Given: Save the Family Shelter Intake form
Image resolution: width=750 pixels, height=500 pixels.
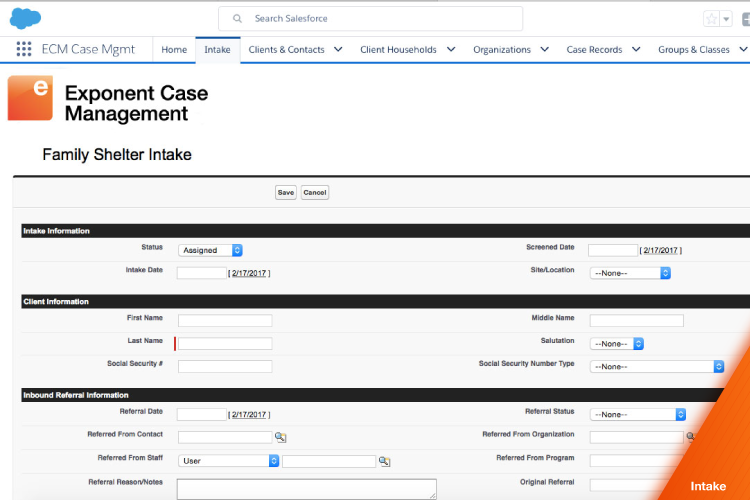Looking at the screenshot, I should click(286, 192).
